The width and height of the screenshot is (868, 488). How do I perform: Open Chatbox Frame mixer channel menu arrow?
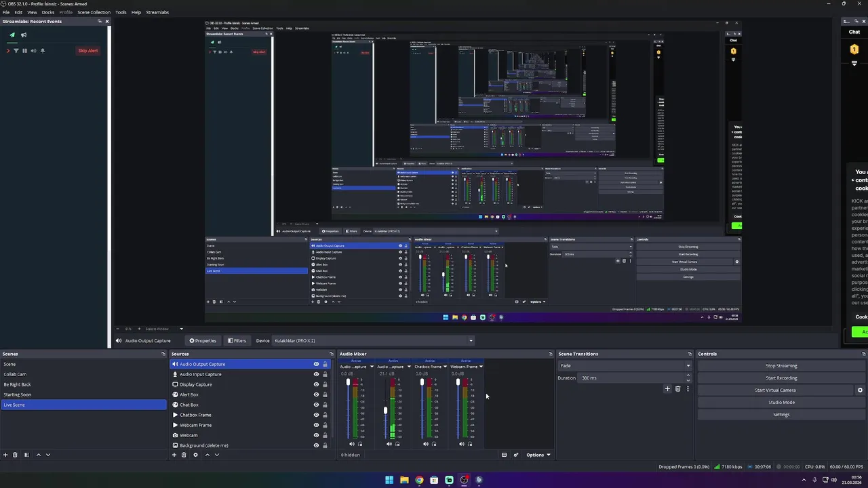(x=445, y=367)
